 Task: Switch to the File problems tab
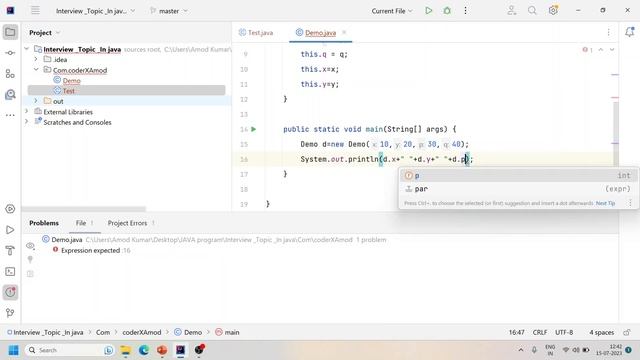pyautogui.click(x=84, y=223)
